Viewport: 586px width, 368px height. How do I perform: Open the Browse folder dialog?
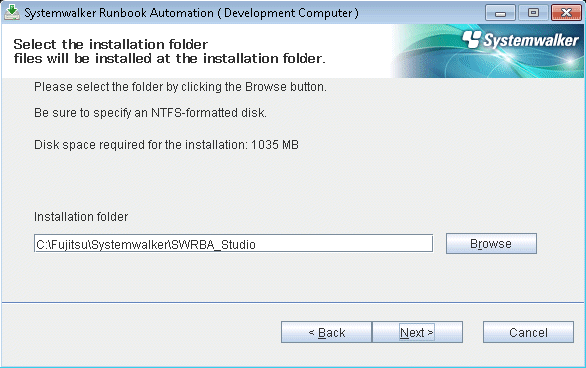coord(491,244)
